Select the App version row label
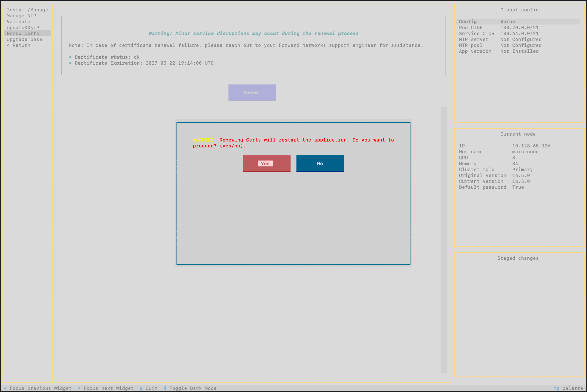Image resolution: width=587 pixels, height=392 pixels. tap(475, 51)
